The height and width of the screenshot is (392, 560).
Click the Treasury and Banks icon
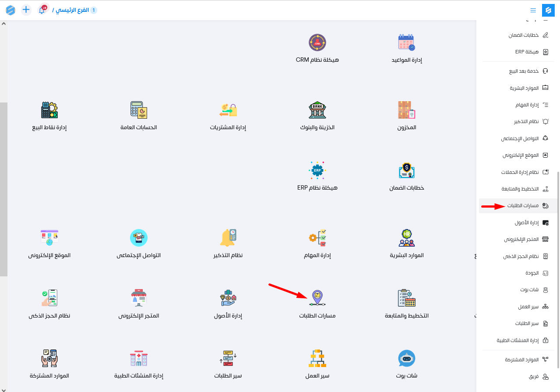coord(317,110)
